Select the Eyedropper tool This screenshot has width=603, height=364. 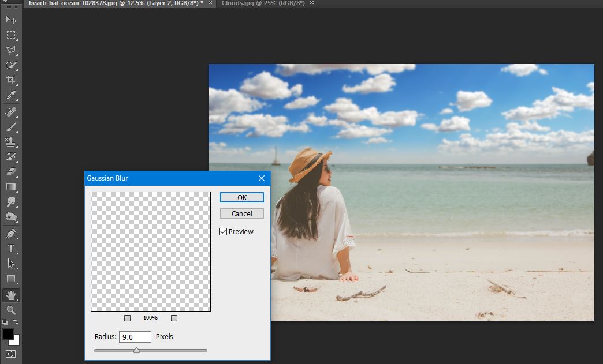10,95
